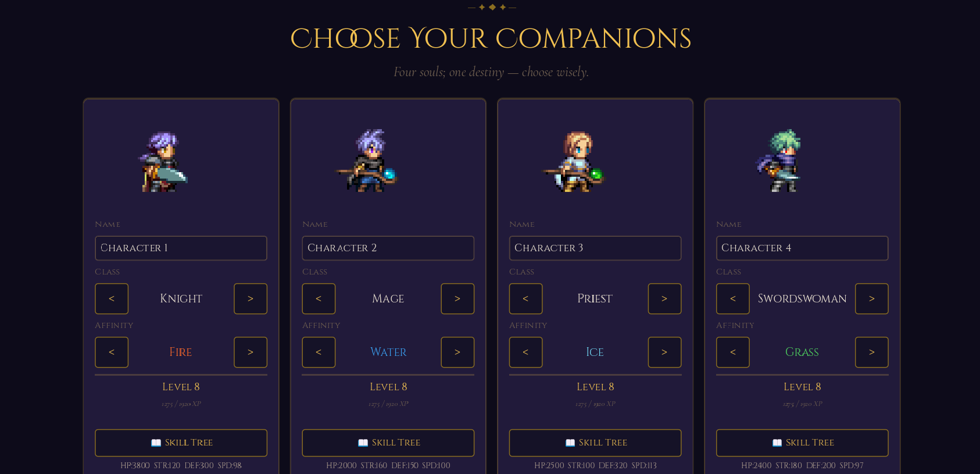The width and height of the screenshot is (980, 474).
Task: Advance Swordswoman class to next option
Action: tap(871, 298)
